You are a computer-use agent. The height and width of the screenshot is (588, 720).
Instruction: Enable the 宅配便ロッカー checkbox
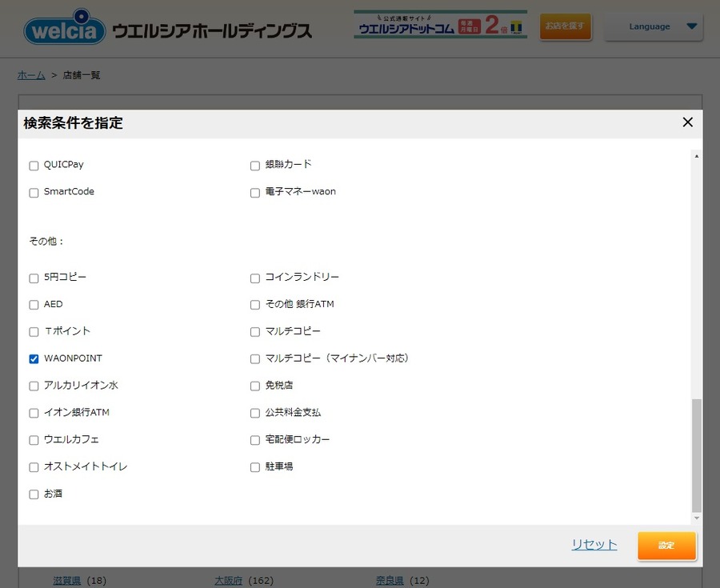[255, 440]
